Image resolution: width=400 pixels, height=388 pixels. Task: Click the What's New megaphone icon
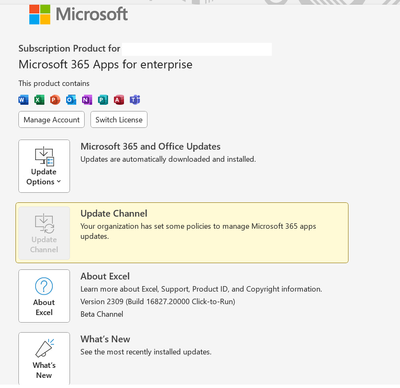(x=44, y=349)
